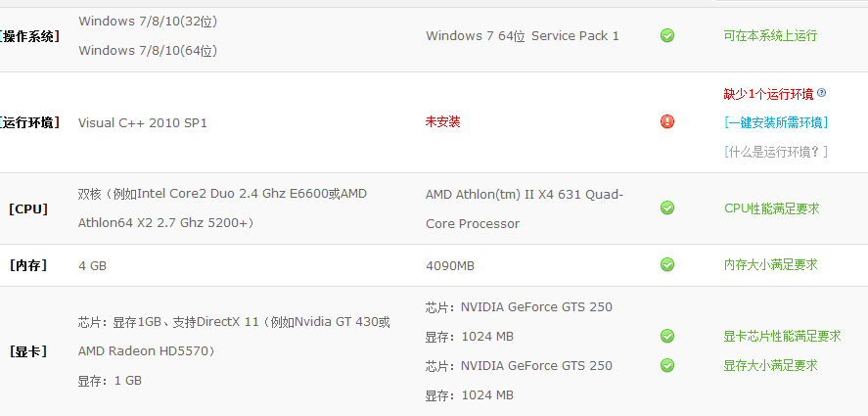
Task: Click the [运行环境] row label
Action: click(x=29, y=122)
